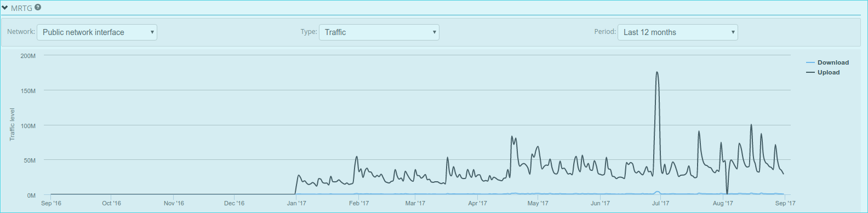Click the Jan '17 x-axis label
Viewport: 868px width, 213px height.
click(x=296, y=203)
